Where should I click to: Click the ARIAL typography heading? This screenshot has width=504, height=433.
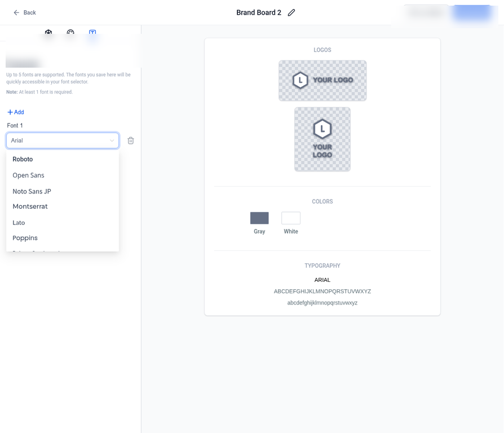[x=322, y=280]
